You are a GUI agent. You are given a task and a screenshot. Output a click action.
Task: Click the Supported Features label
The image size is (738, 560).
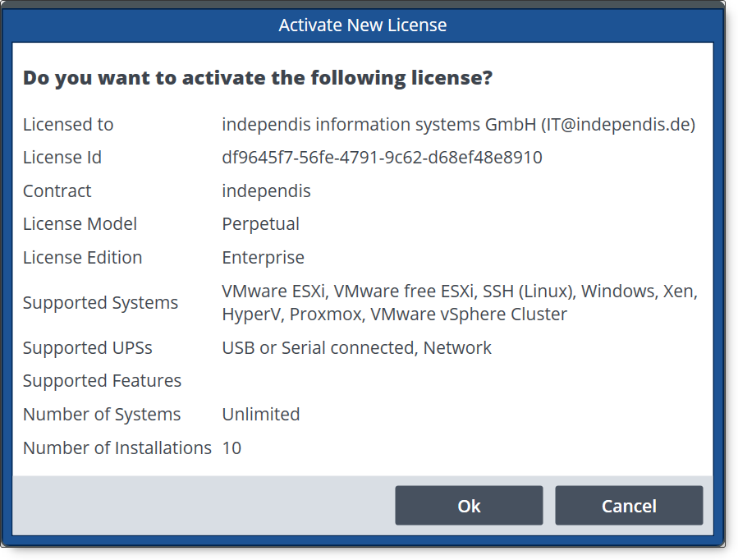(x=102, y=381)
